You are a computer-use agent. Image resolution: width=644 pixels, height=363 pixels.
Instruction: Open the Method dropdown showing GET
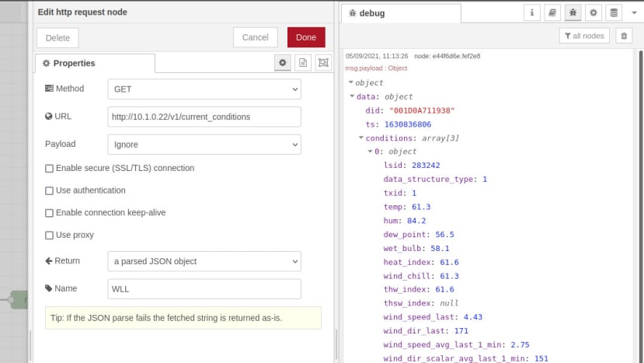tap(204, 89)
